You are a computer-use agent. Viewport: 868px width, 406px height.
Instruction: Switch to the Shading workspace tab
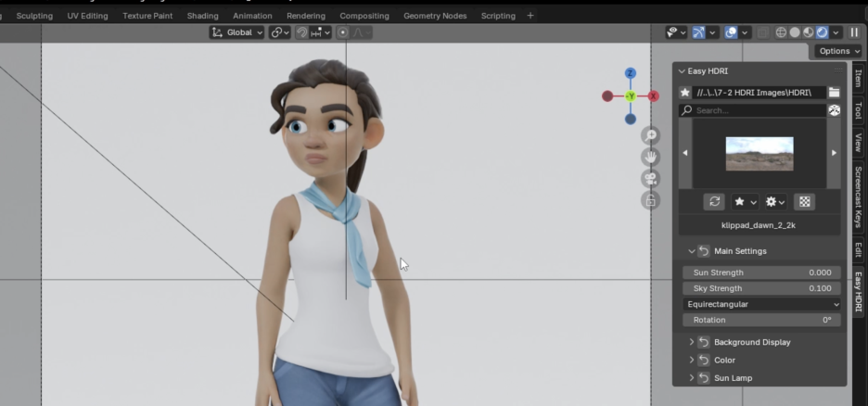(x=202, y=16)
